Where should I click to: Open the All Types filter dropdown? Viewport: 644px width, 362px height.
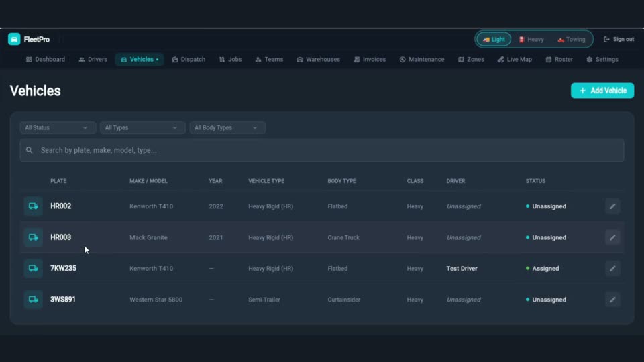pyautogui.click(x=142, y=127)
